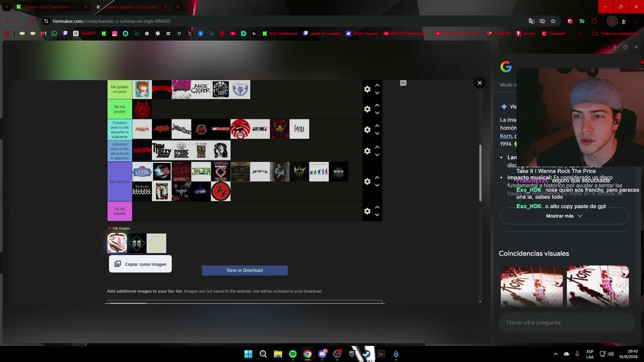
Task: Select the Judas Priest logo image
Action: click(x=181, y=129)
